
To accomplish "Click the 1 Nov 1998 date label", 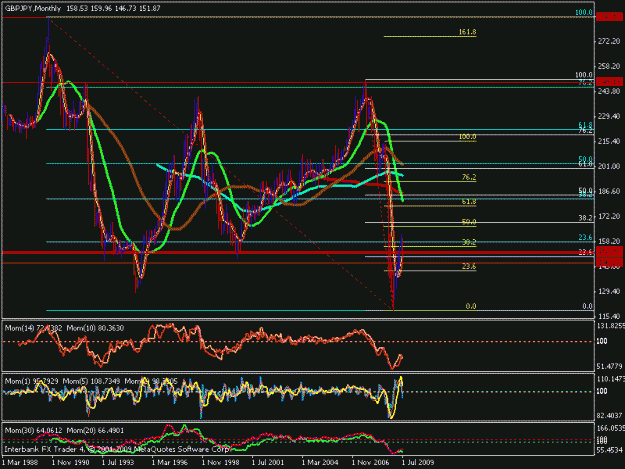I will (x=220, y=462).
